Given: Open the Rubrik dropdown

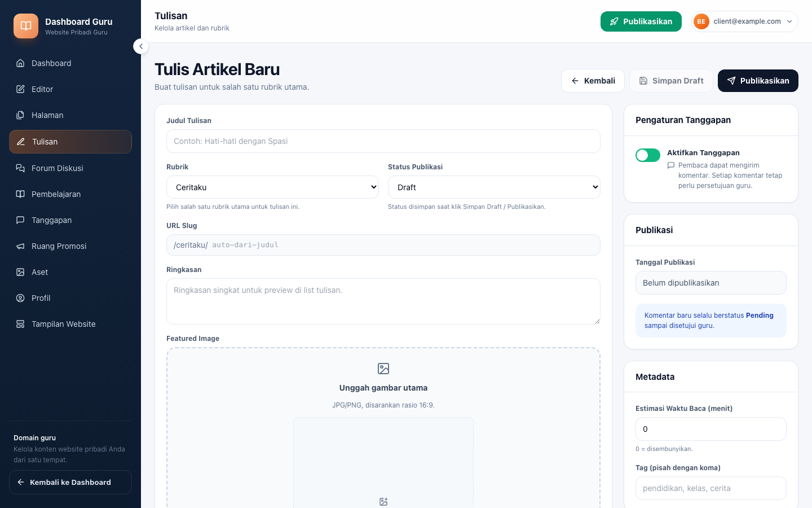Looking at the screenshot, I should tap(272, 187).
